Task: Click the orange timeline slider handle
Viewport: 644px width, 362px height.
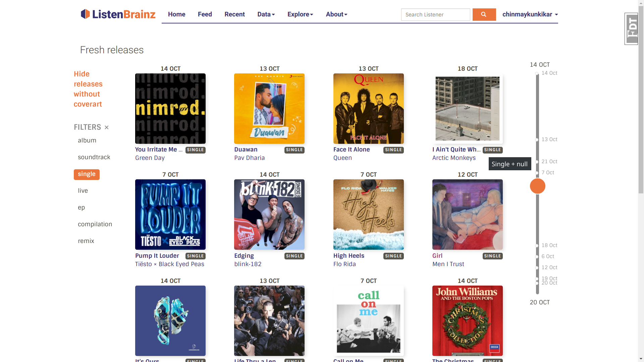Action: coord(537,186)
